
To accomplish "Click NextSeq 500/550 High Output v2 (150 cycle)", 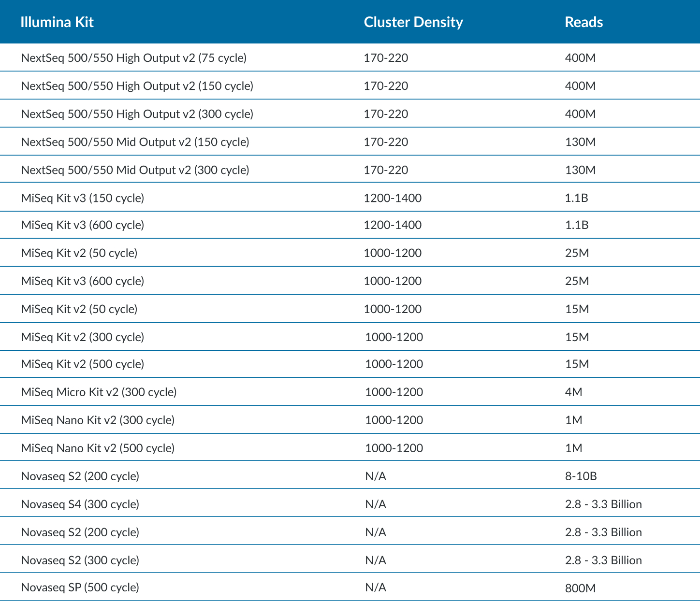I will (137, 86).
